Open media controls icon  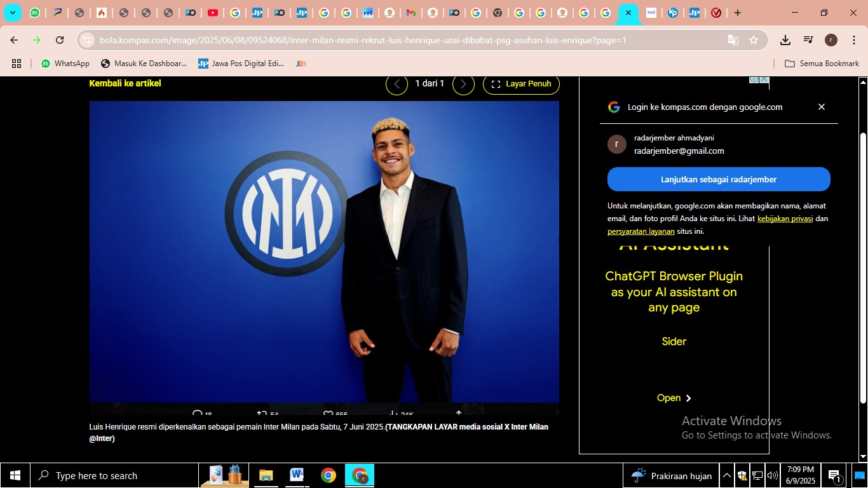click(808, 40)
